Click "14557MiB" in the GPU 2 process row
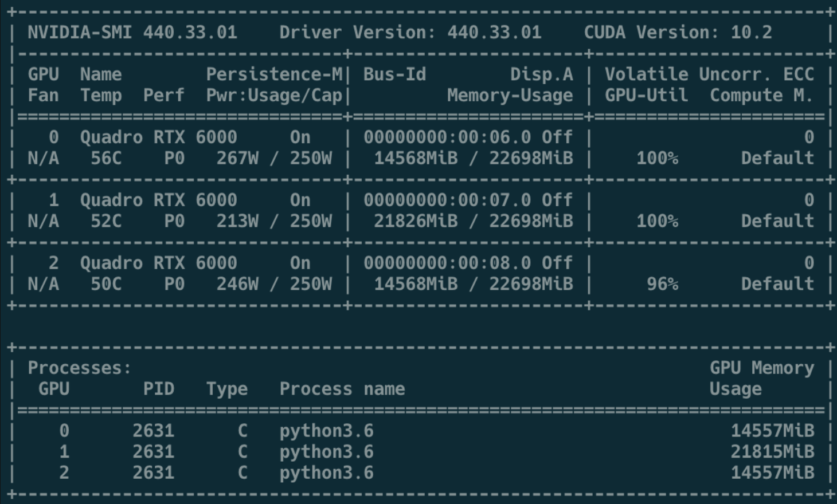Screen dimensions: 837x504 tap(772, 472)
